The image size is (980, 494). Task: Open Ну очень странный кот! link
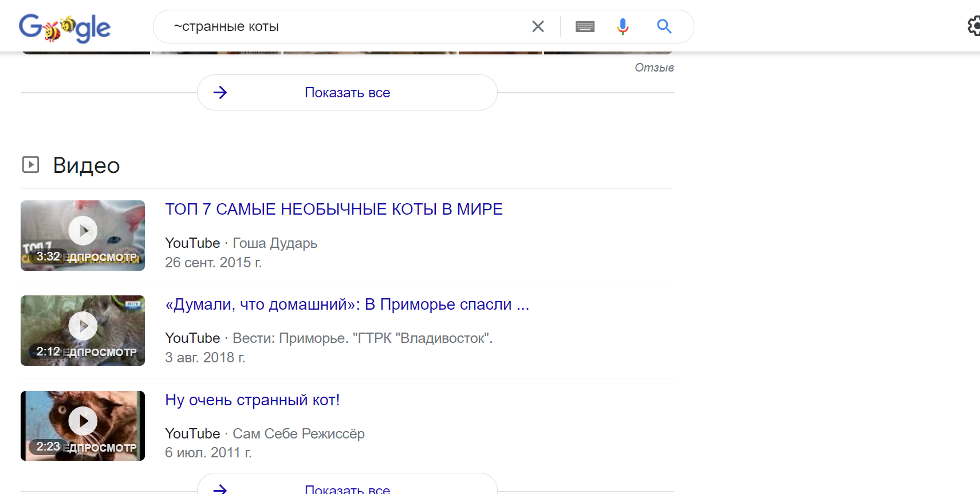(x=252, y=400)
